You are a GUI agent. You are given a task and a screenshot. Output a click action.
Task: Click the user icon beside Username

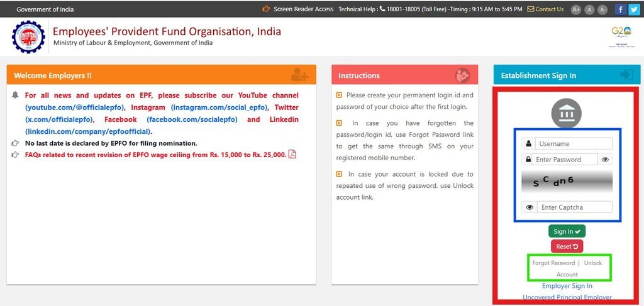pos(528,143)
